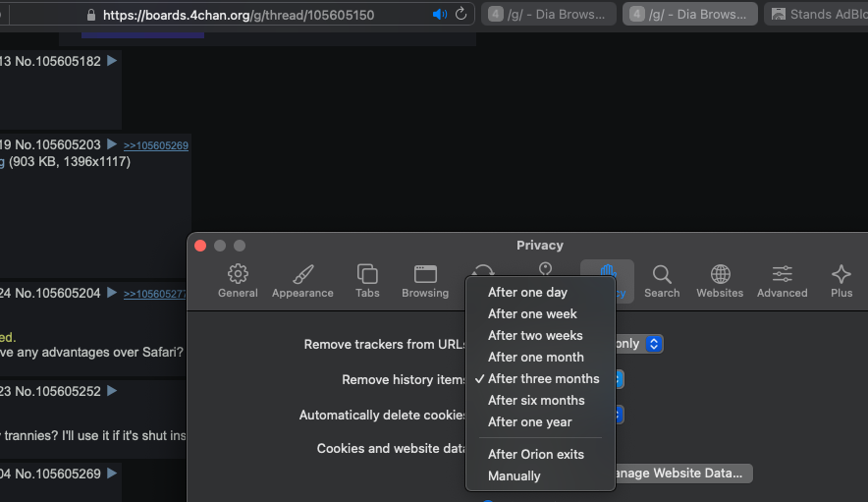Open the Plus preferences pane

tap(841, 281)
